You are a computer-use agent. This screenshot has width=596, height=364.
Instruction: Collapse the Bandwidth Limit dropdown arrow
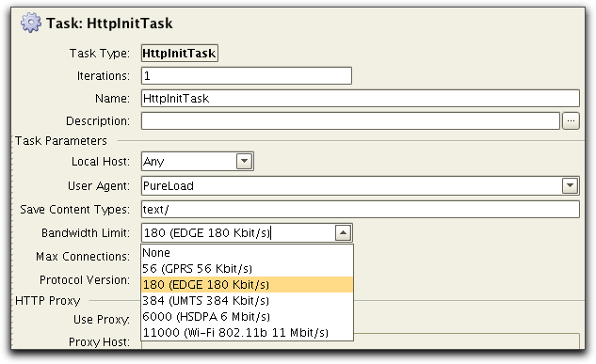tap(343, 232)
